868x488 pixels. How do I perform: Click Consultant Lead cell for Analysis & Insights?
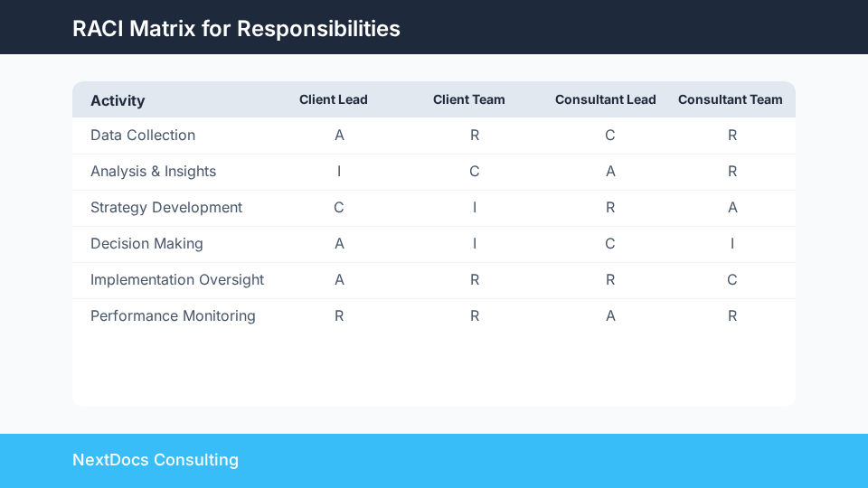(x=610, y=172)
